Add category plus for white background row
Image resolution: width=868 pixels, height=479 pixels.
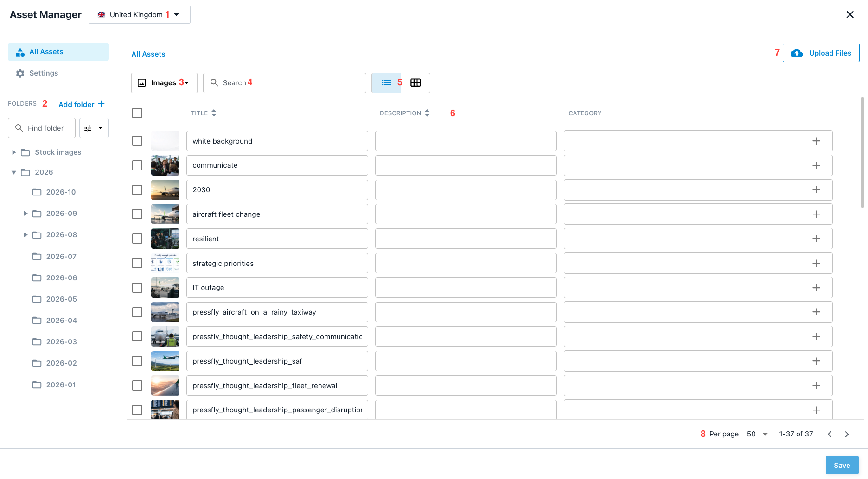click(x=816, y=141)
